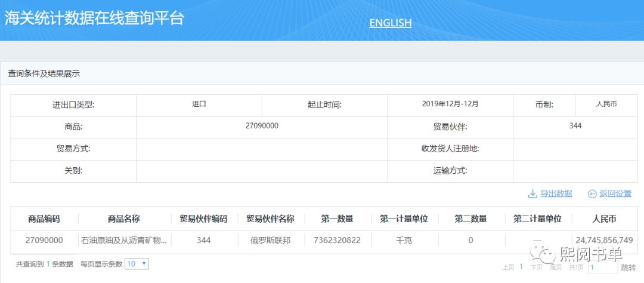644x283 pixels.
Task: Click the 0 second quantity cell
Action: pos(470,240)
